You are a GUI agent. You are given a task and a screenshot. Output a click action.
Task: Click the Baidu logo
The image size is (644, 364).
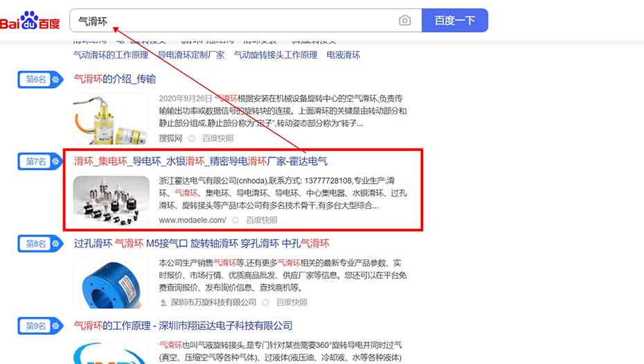[x=30, y=21]
